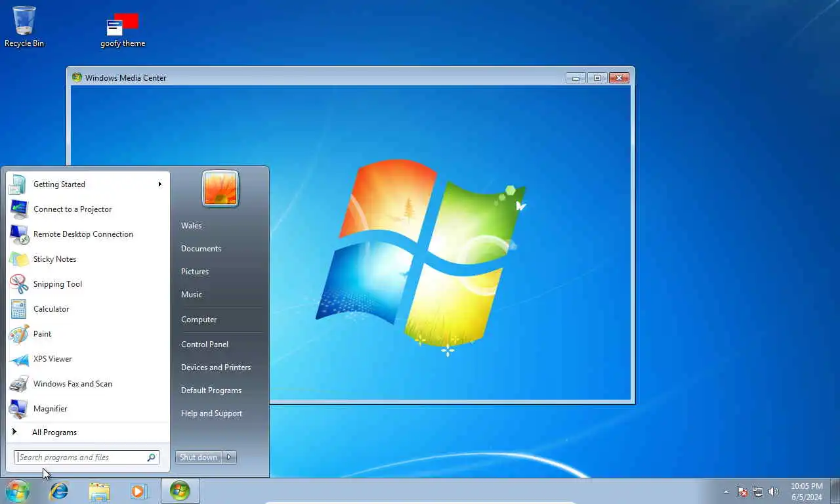Click Show desktop strip beside the clock
This screenshot has width=840, height=504.
(835, 491)
